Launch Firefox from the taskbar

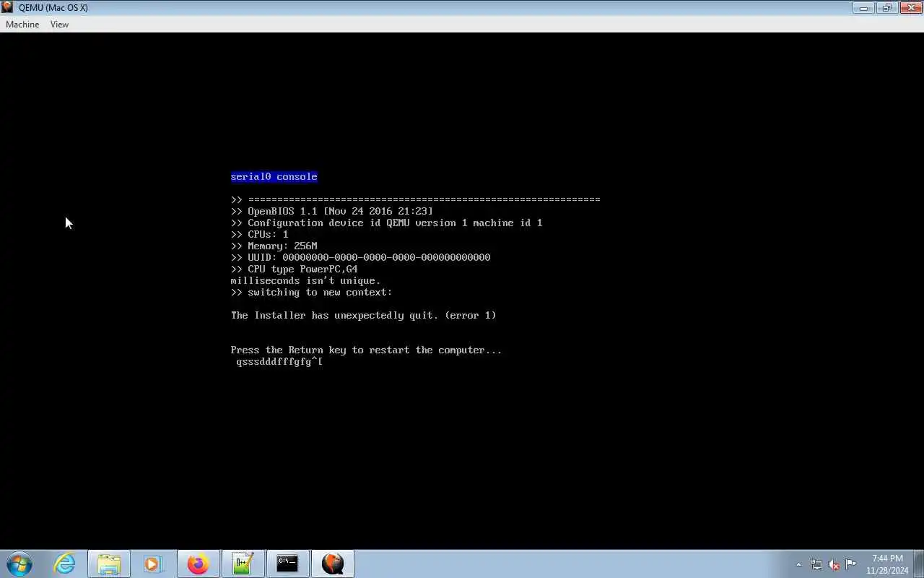pyautogui.click(x=198, y=564)
